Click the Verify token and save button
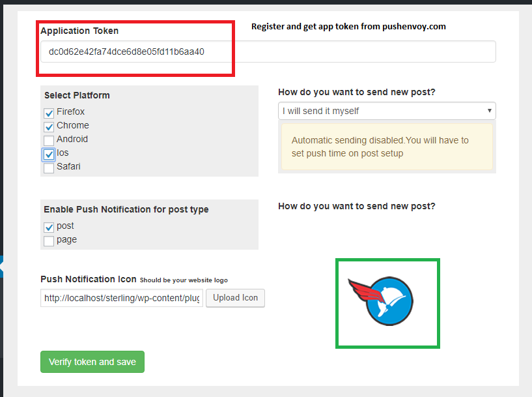 (92, 362)
